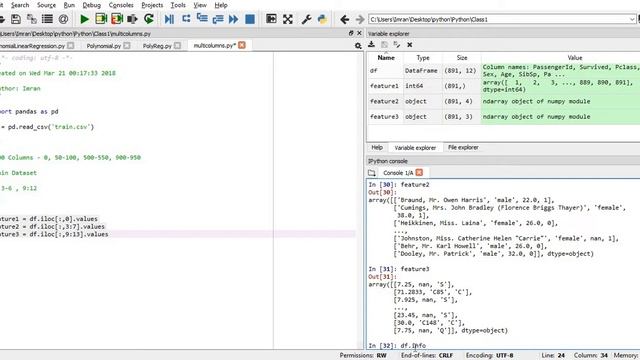Image resolution: width=640 pixels, height=360 pixels.
Task: Maximize current pane icon
Action: [271, 19]
